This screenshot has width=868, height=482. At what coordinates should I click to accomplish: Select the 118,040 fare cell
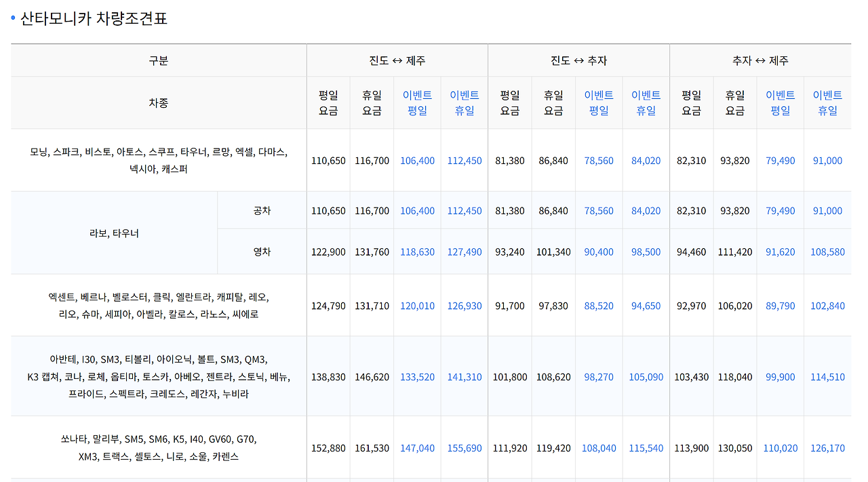click(735, 377)
